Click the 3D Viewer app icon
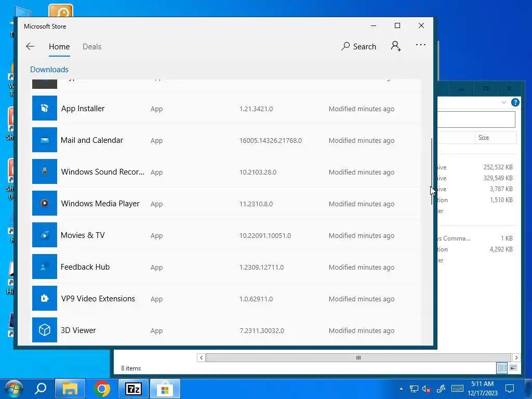 (x=45, y=330)
